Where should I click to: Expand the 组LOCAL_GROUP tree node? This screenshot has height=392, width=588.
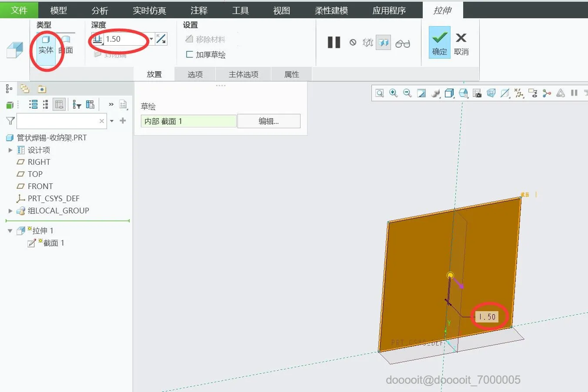coord(10,211)
